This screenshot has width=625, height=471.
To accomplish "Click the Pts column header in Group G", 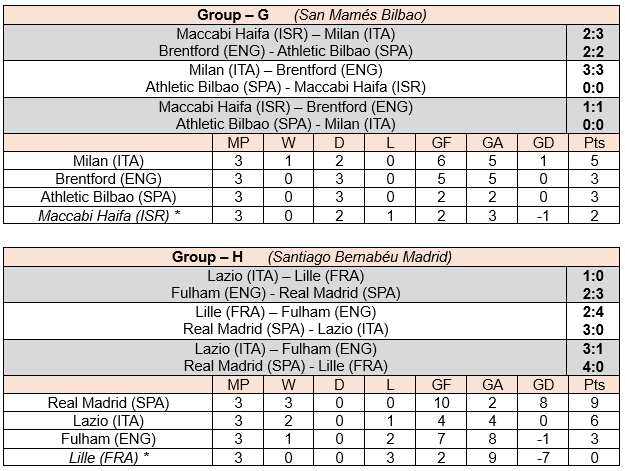I will (x=594, y=143).
